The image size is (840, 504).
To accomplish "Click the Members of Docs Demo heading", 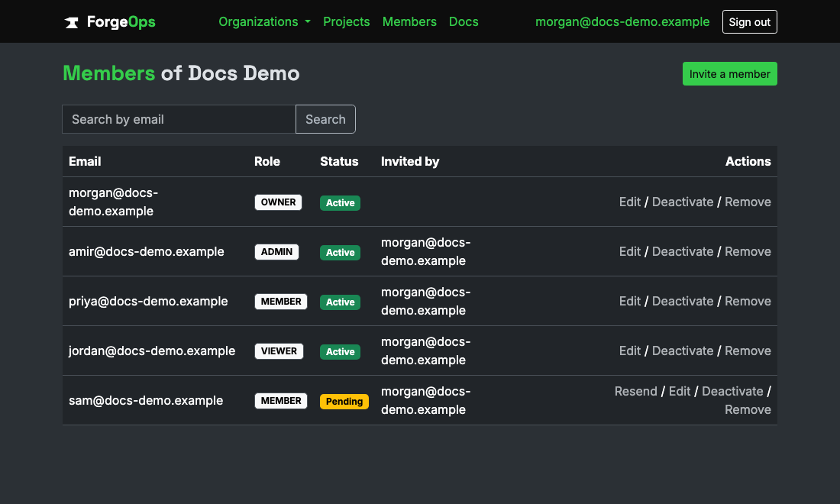I will tap(181, 73).
